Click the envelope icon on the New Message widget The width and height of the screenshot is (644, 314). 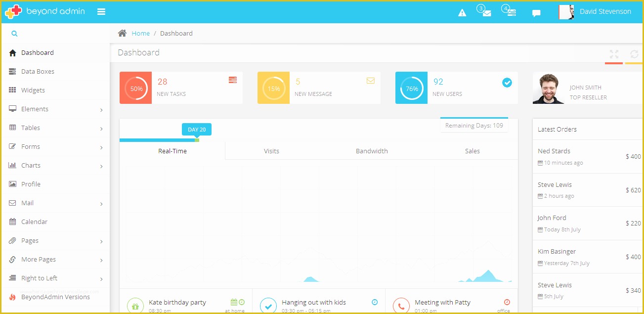(x=371, y=80)
